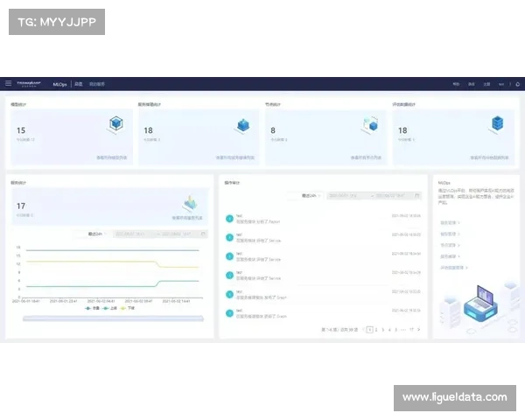View all service orchestration list link
This screenshot has width=525, height=420.
click(235, 157)
